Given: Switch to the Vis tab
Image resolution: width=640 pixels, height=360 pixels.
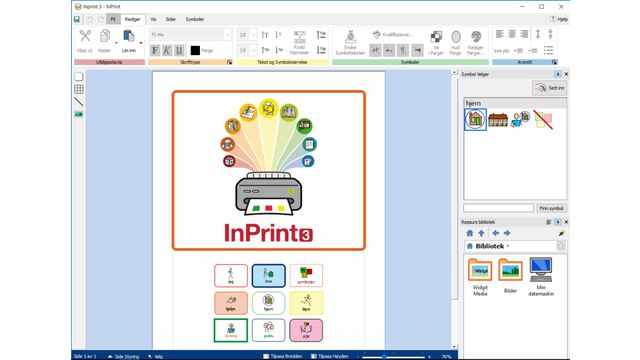Looking at the screenshot, I should 153,19.
